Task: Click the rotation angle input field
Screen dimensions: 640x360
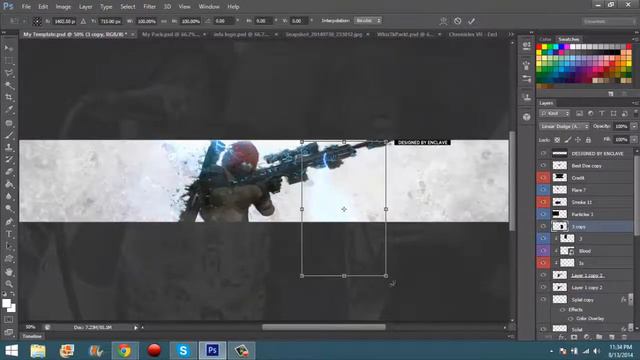Action: (x=223, y=21)
